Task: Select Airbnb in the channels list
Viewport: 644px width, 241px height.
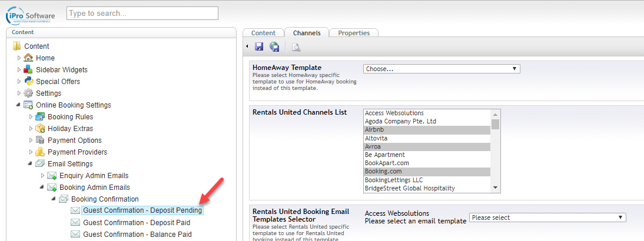Action: [x=427, y=129]
